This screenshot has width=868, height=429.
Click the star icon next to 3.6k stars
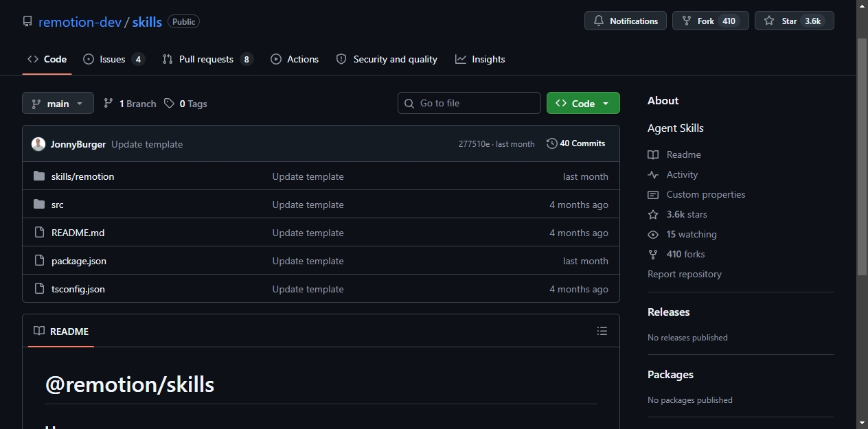[653, 214]
